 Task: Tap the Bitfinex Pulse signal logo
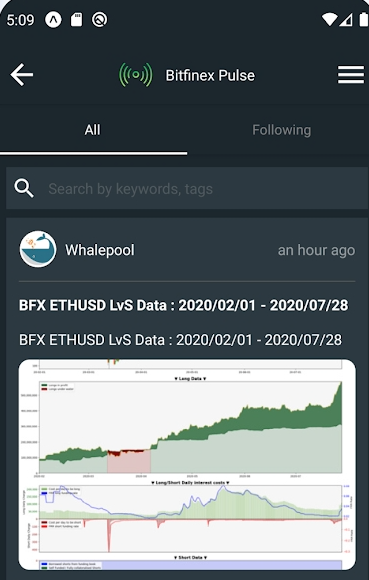pos(135,75)
